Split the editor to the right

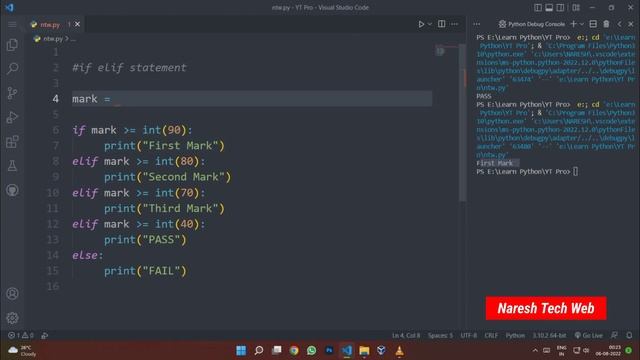pyautogui.click(x=442, y=24)
